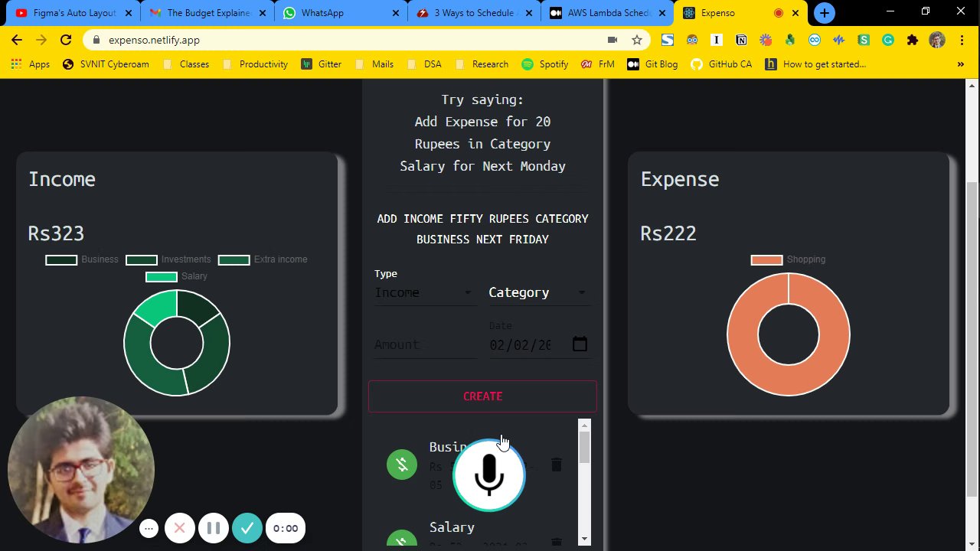Close the Expenso tab

tap(795, 13)
